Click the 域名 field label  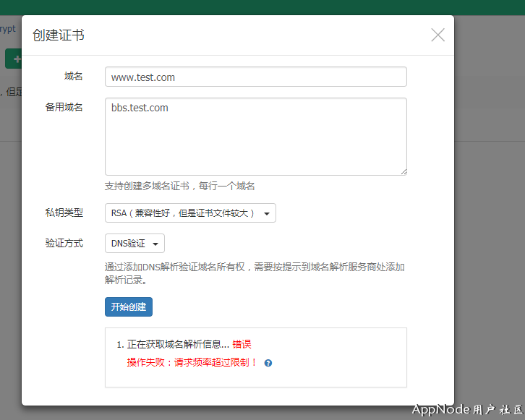pyautogui.click(x=73, y=76)
